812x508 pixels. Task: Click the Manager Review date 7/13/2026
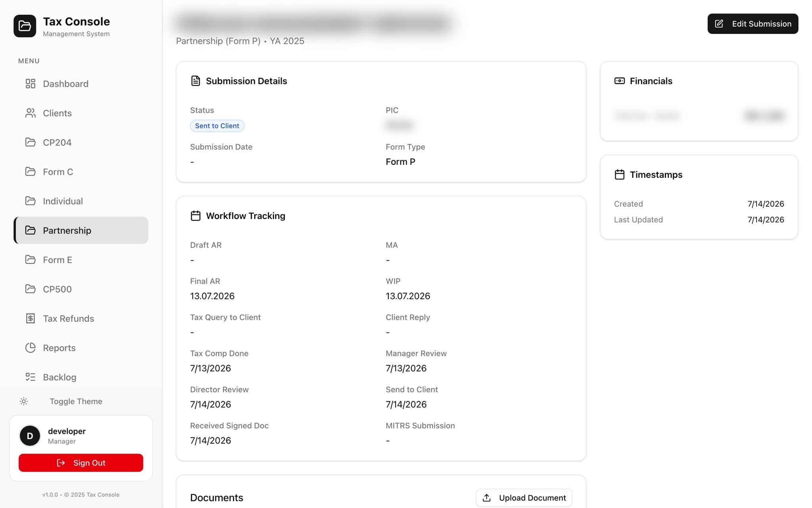pos(406,368)
